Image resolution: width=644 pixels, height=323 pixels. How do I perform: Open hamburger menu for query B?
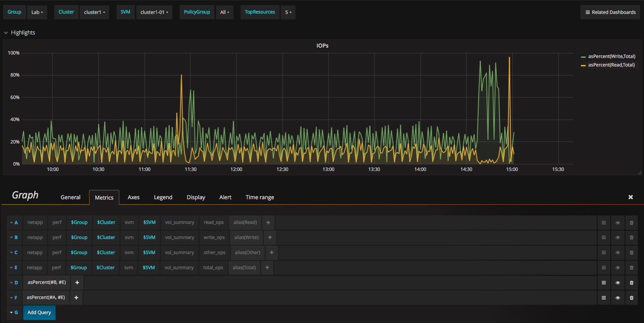(603, 238)
